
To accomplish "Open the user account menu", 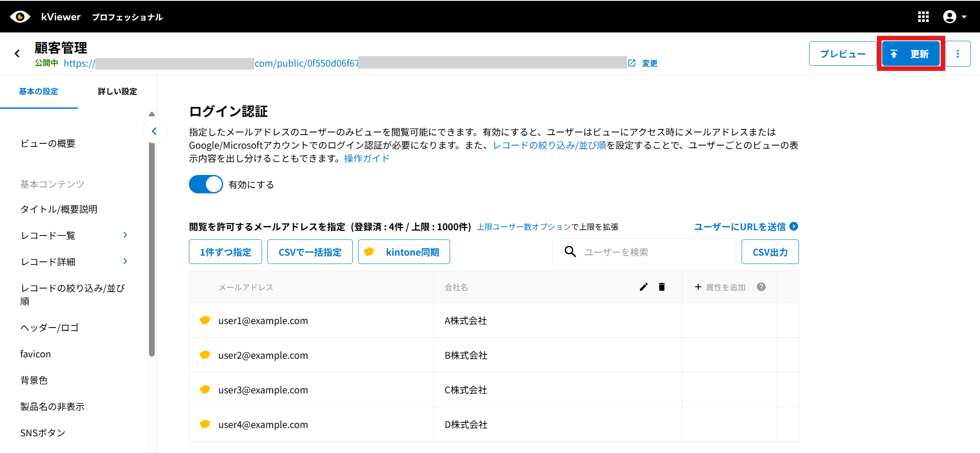I will [x=955, y=17].
